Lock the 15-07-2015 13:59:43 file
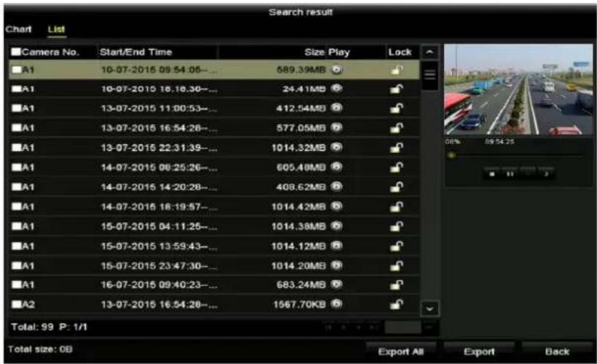Image resolution: width=597 pixels, height=364 pixels. pos(396,247)
